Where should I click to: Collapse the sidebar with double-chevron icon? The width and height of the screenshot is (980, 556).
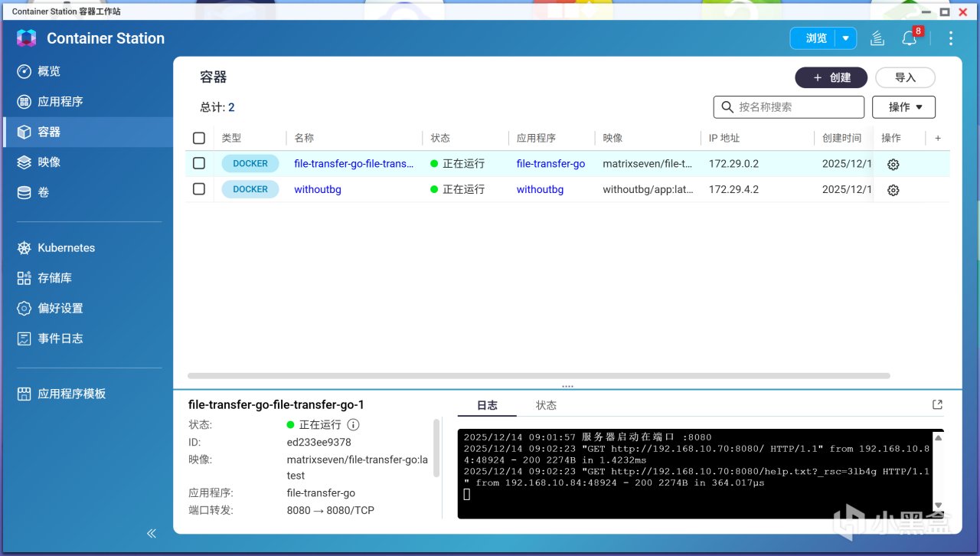click(152, 533)
